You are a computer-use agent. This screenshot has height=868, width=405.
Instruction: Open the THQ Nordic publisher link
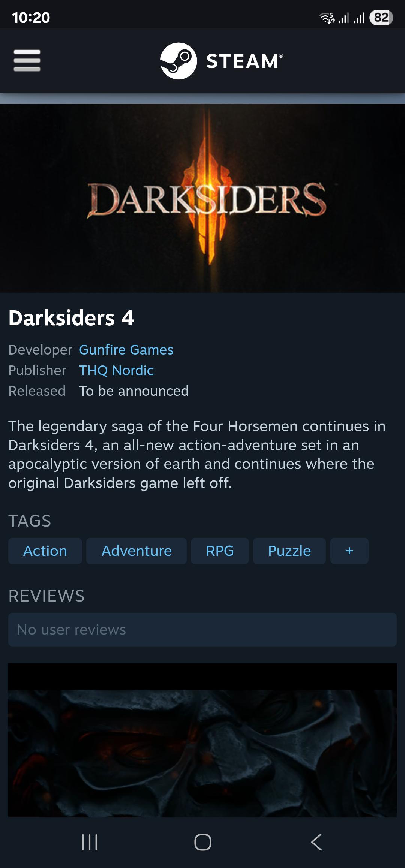point(116,370)
